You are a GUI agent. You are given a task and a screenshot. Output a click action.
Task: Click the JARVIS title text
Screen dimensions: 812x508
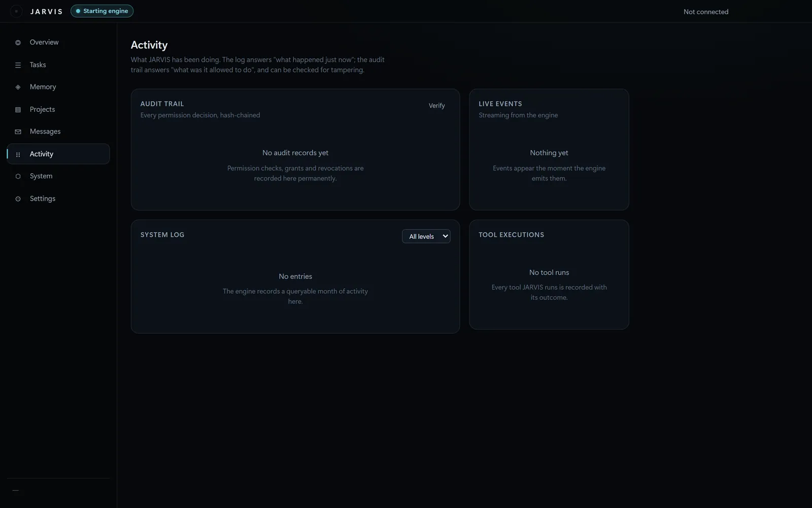coord(46,11)
